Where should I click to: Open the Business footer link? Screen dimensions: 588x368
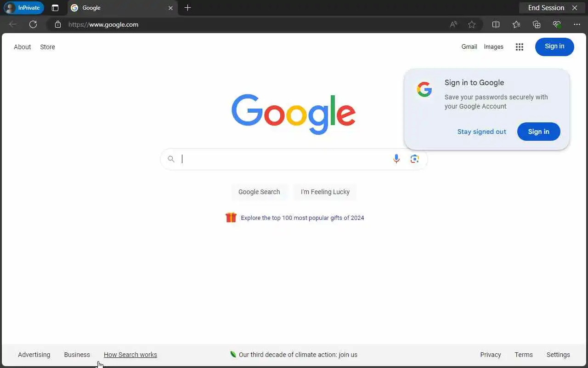(77, 355)
